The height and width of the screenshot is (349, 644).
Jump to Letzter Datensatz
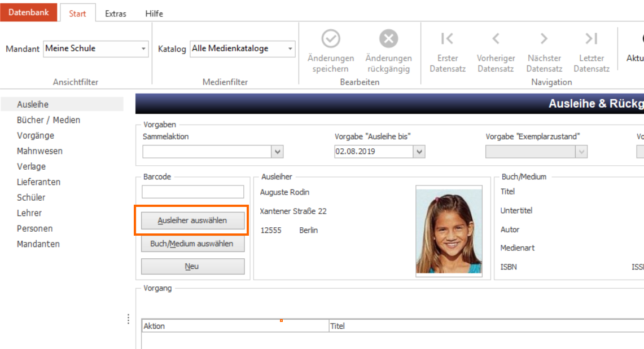[592, 51]
